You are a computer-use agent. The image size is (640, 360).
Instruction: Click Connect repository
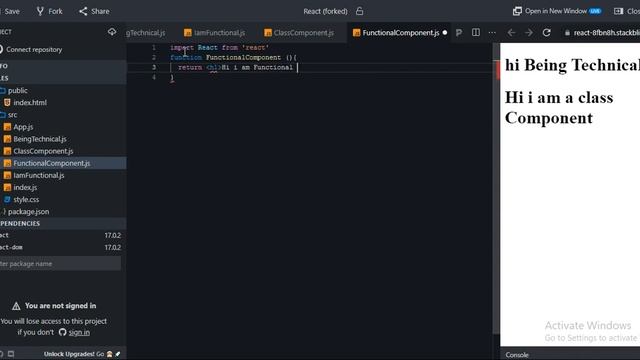coord(34,49)
